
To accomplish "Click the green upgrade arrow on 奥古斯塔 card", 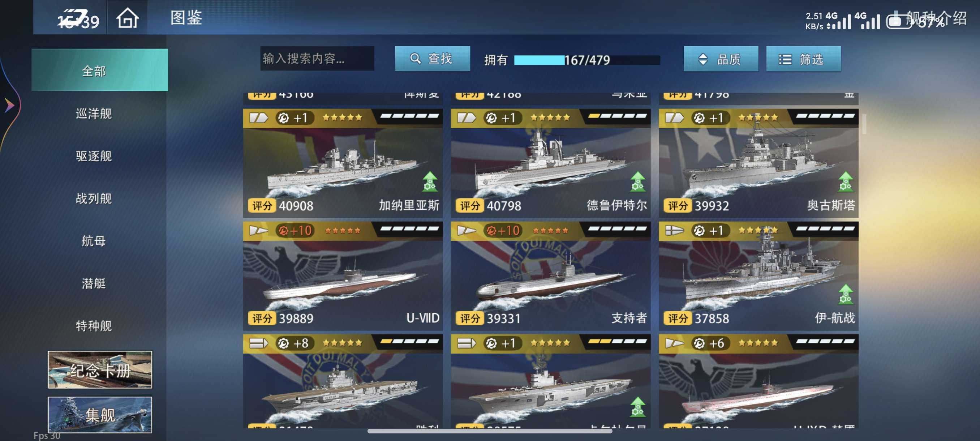I will pos(845,181).
